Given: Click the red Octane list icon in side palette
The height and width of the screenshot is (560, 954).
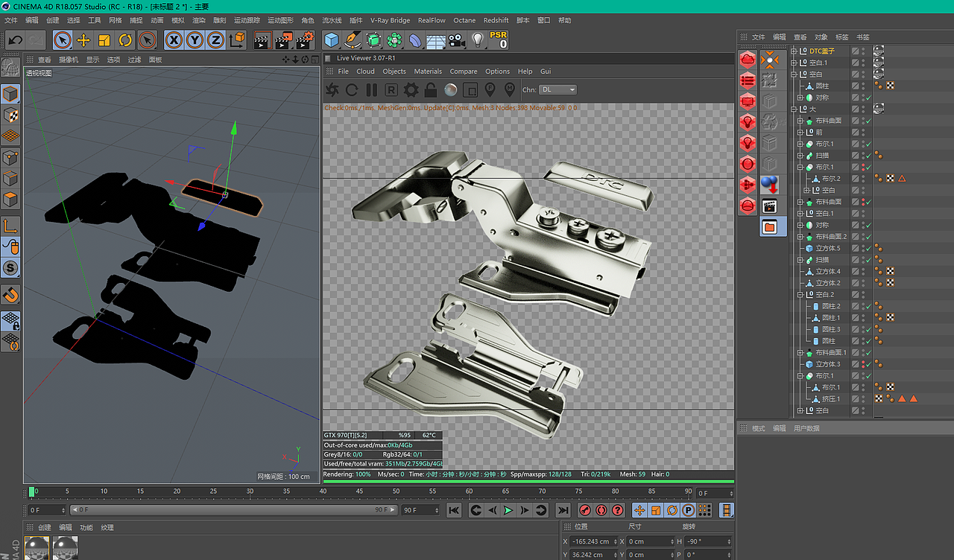Looking at the screenshot, I should click(748, 80).
